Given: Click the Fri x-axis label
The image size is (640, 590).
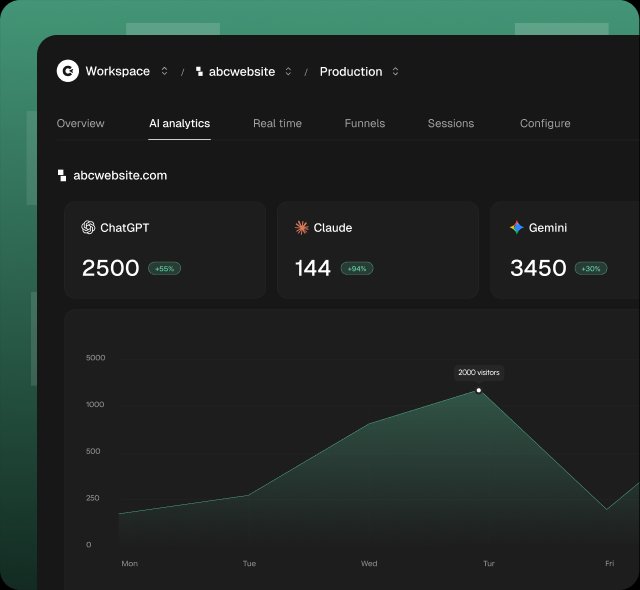Looking at the screenshot, I should (609, 563).
